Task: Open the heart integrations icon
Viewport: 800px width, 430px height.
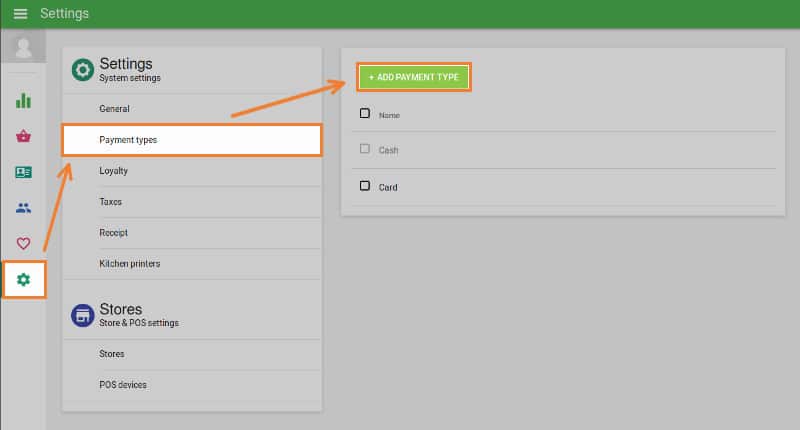Action: (x=23, y=243)
